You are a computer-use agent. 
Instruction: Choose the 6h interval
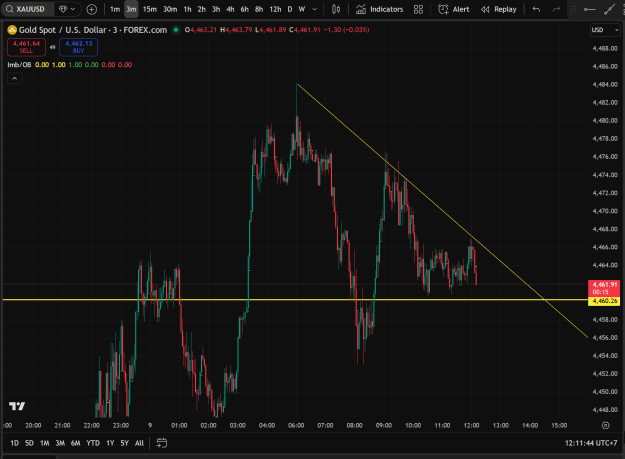pyautogui.click(x=245, y=9)
